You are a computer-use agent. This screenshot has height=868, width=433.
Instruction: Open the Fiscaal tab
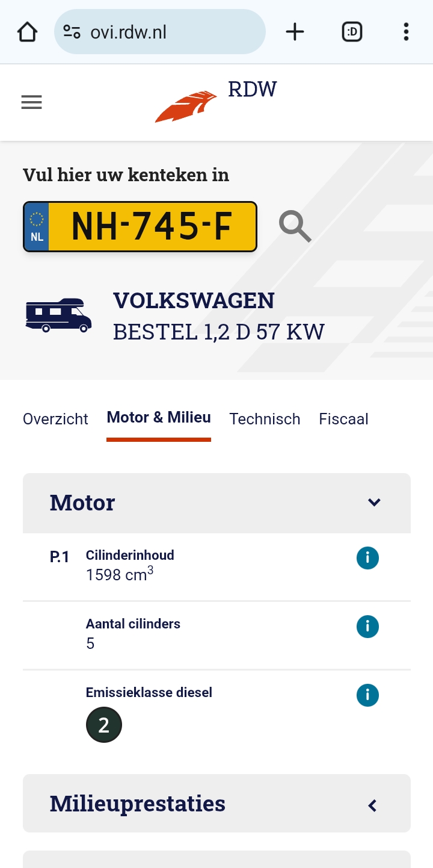(343, 419)
